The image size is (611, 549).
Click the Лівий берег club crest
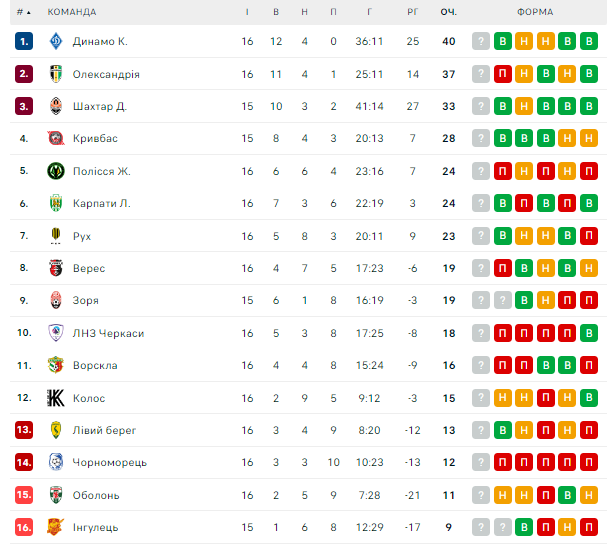click(x=56, y=430)
